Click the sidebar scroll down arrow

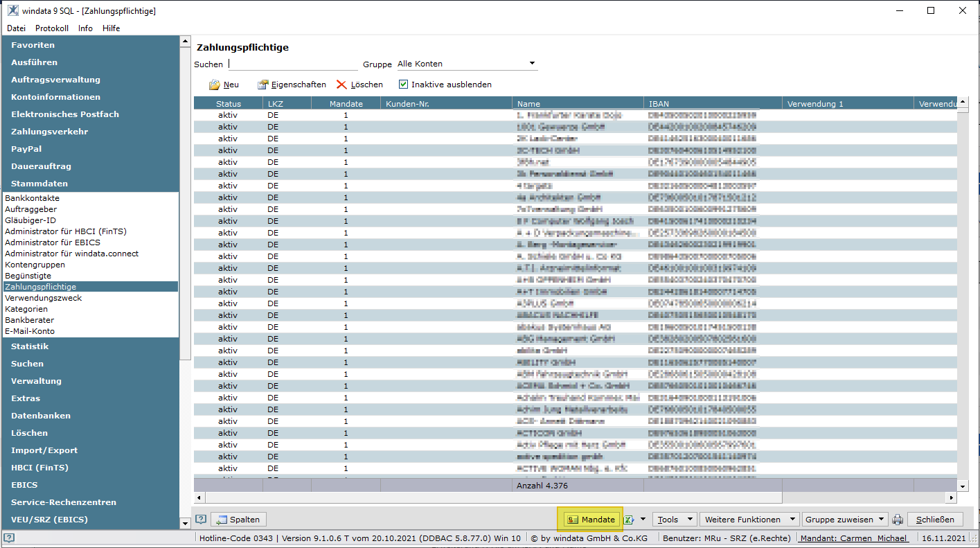pyautogui.click(x=185, y=524)
